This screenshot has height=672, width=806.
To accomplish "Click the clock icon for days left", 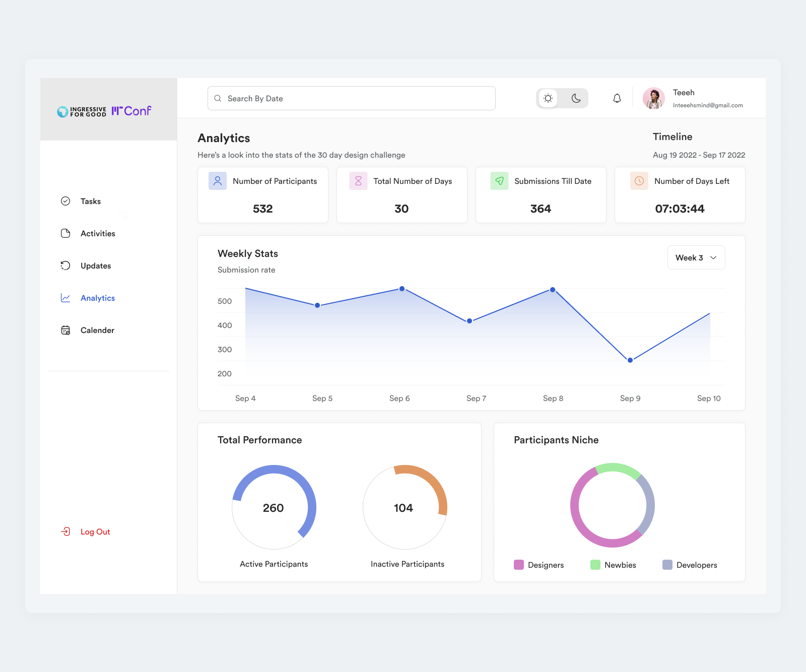I will [639, 181].
